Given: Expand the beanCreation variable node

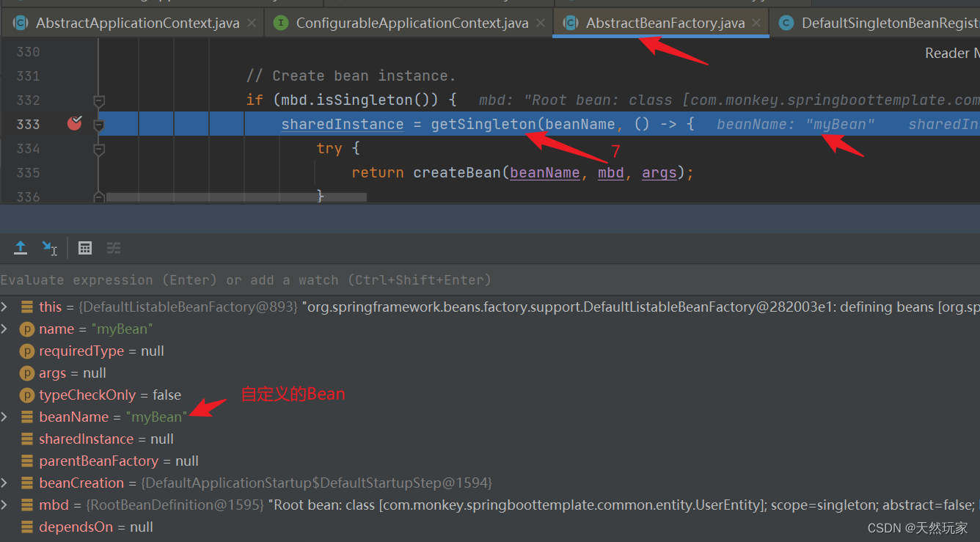Looking at the screenshot, I should click(x=5, y=483).
